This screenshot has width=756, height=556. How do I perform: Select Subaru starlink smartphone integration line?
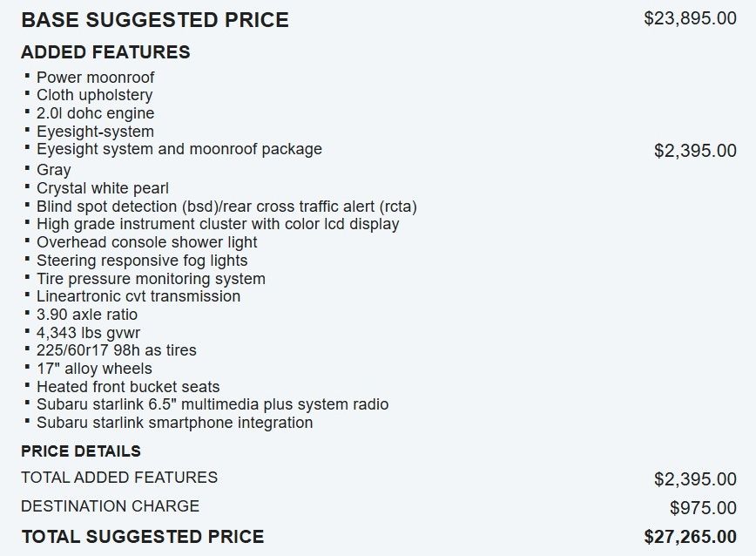[174, 423]
